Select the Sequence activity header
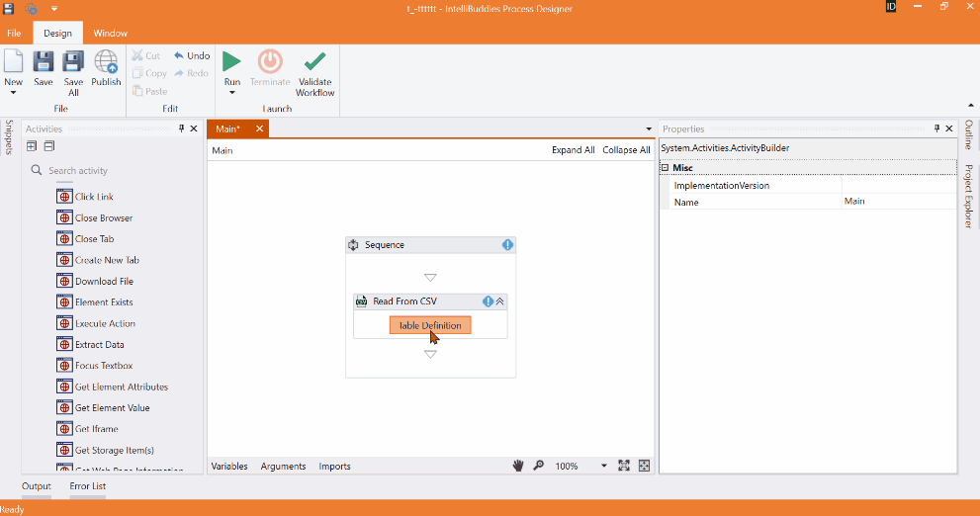Screen dimensions: 980x516 tap(430, 245)
